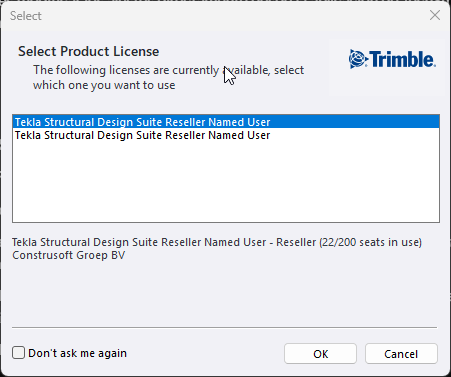The height and width of the screenshot is (377, 451).
Task: Click the seats in use description text
Action: coord(217,242)
